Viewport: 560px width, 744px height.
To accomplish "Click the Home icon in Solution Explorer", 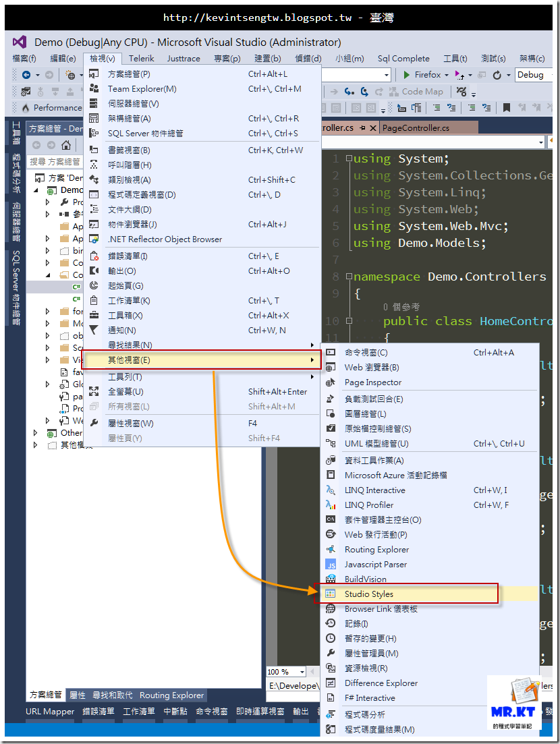I will pos(66,145).
